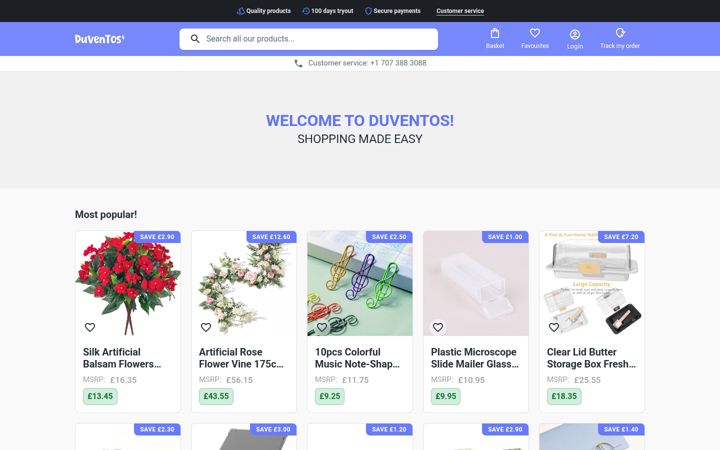Click the SAVE £2.30 badge

(x=157, y=429)
